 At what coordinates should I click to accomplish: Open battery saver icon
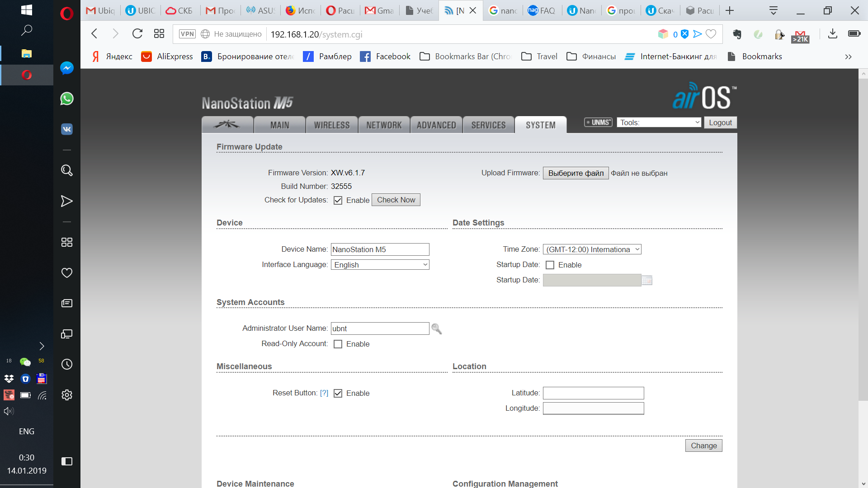pos(854,34)
